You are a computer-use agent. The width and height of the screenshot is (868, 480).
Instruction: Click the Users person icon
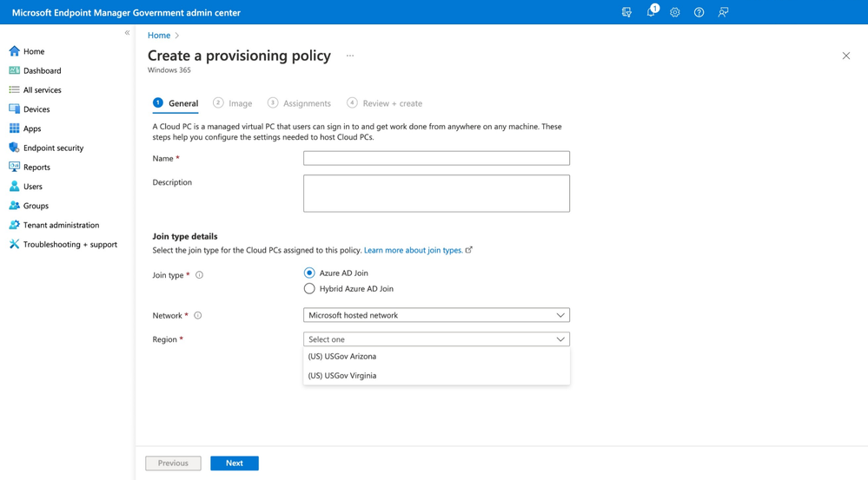15,187
